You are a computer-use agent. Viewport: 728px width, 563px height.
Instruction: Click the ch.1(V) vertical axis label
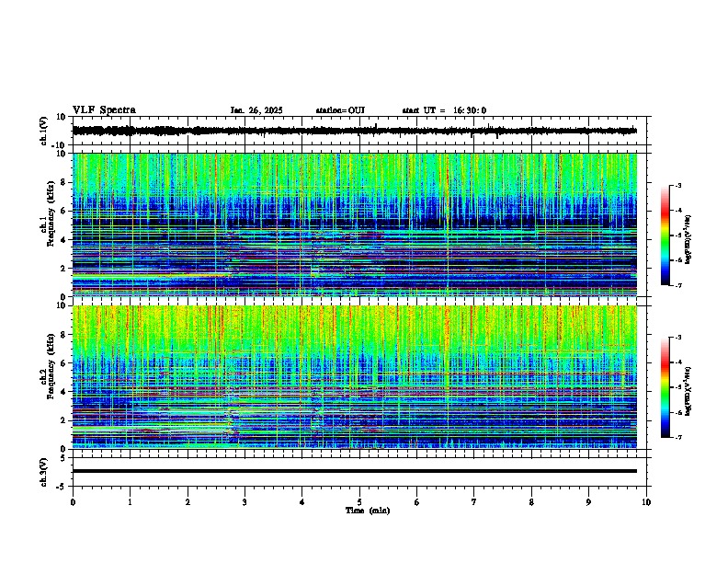(44, 131)
